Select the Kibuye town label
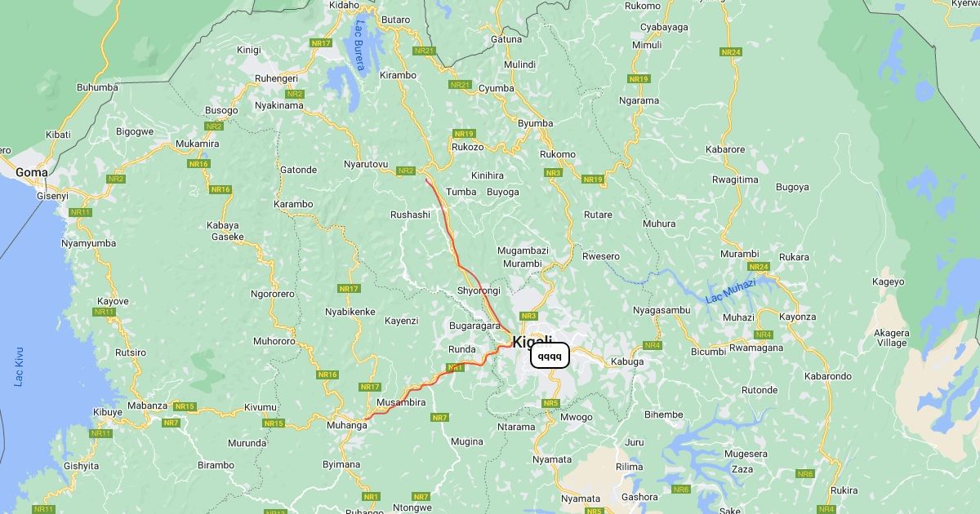The width and height of the screenshot is (980, 514). [x=108, y=412]
